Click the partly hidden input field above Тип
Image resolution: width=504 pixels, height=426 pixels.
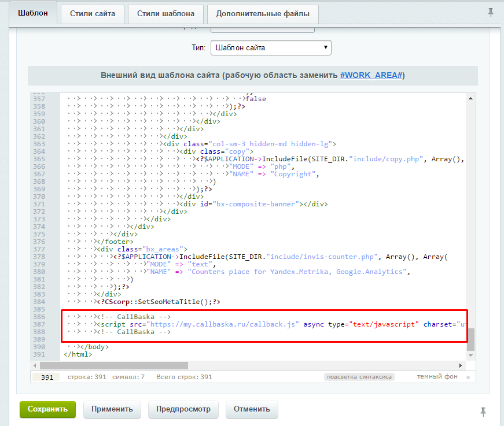point(262,30)
